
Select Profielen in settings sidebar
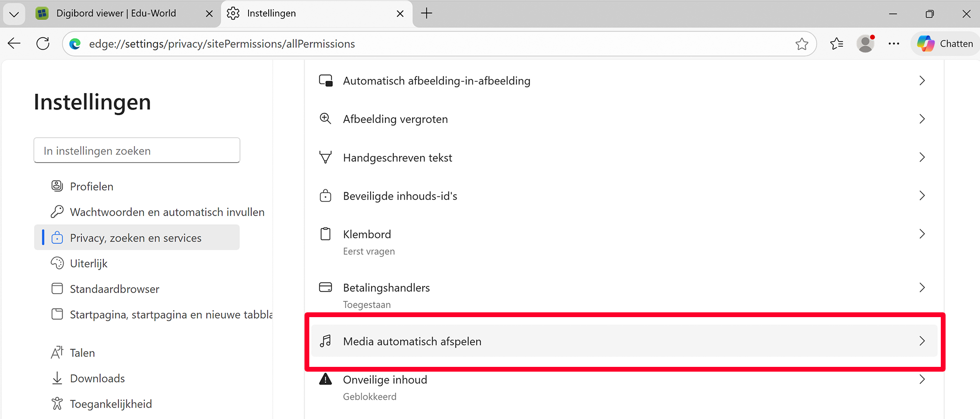[91, 187]
